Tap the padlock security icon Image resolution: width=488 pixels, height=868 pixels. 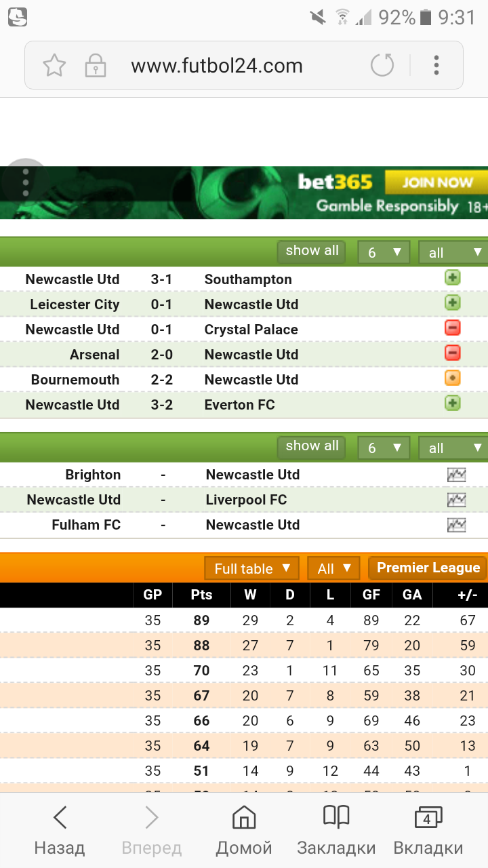(95, 66)
